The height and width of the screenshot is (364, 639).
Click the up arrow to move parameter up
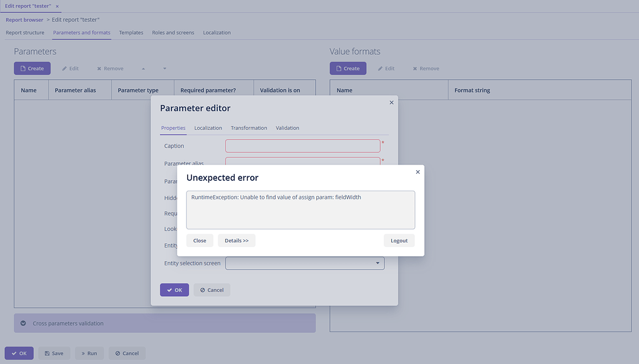pyautogui.click(x=143, y=69)
